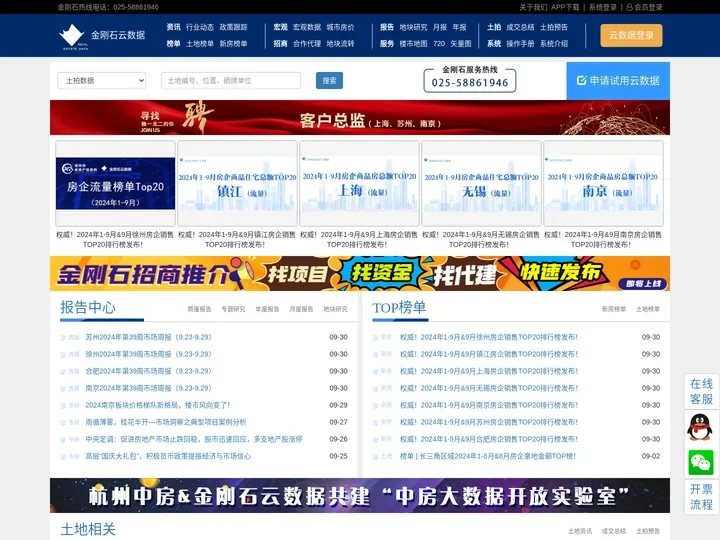Image resolution: width=720 pixels, height=540 pixels.
Task: Open 地块研究 navigation item
Action: coord(413,27)
